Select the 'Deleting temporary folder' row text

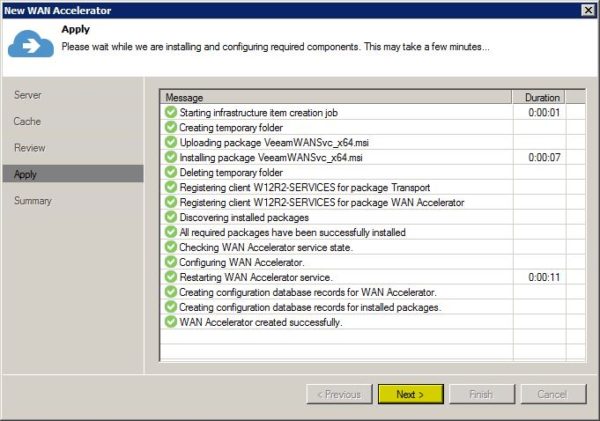click(x=231, y=172)
